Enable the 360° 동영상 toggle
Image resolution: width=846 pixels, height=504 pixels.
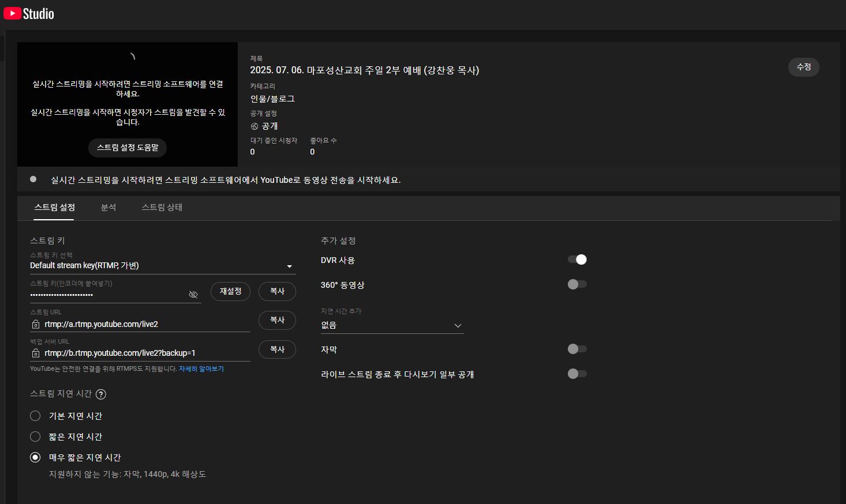(577, 284)
